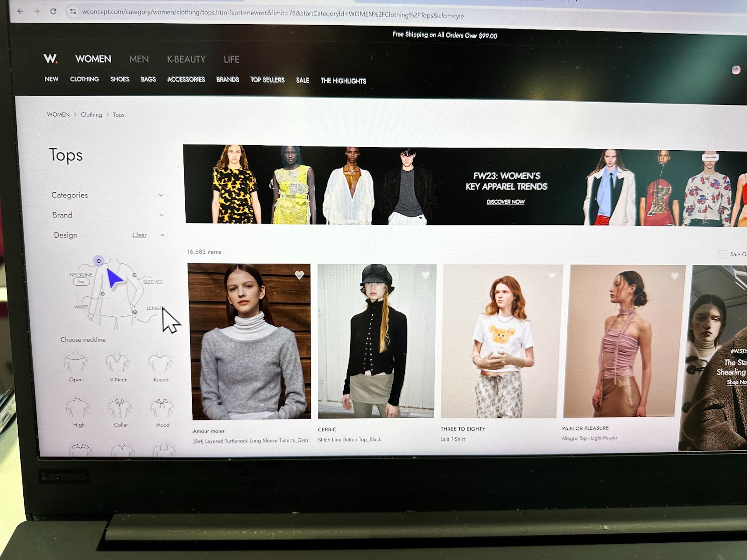Expand the Categories filter
This screenshot has height=560, width=747.
click(x=161, y=195)
